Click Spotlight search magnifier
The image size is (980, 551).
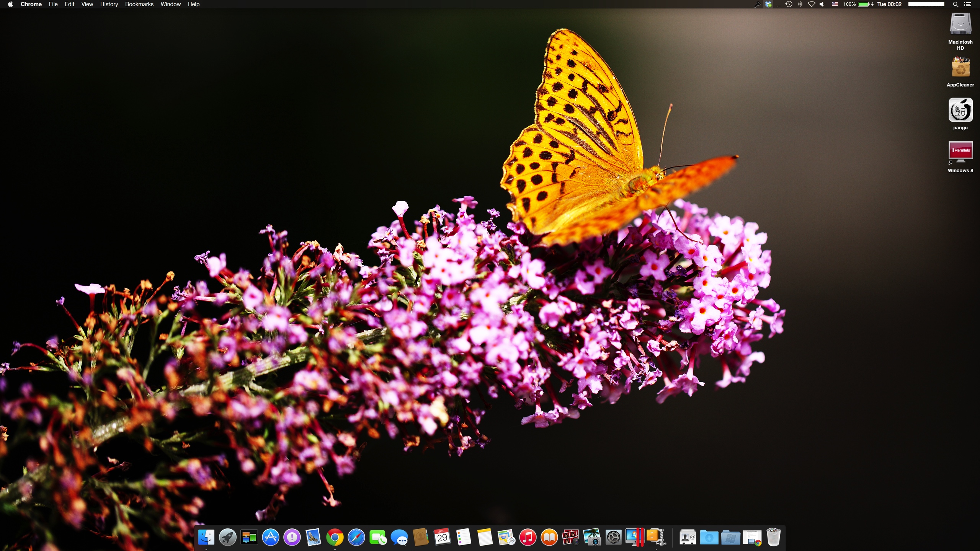coord(955,4)
